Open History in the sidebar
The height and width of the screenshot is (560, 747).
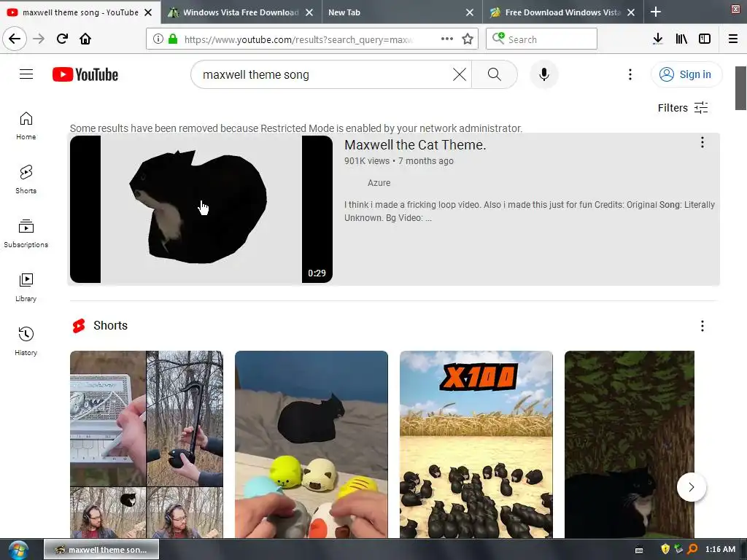pos(26,341)
